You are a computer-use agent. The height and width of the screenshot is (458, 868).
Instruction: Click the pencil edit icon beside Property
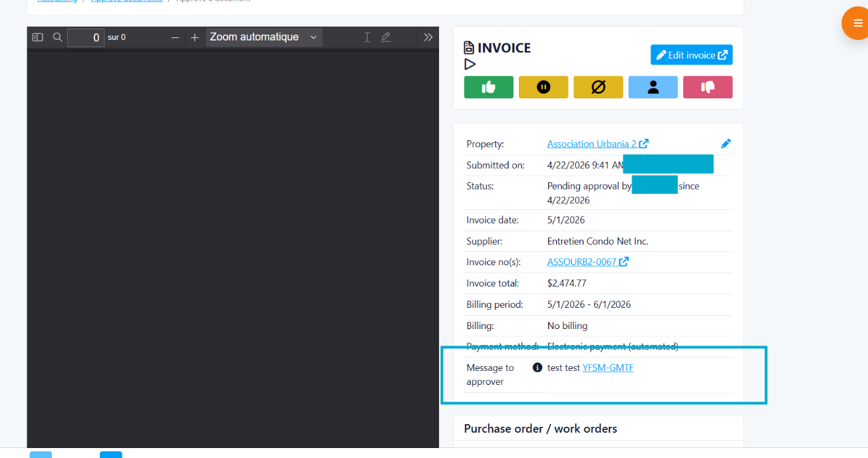point(726,144)
